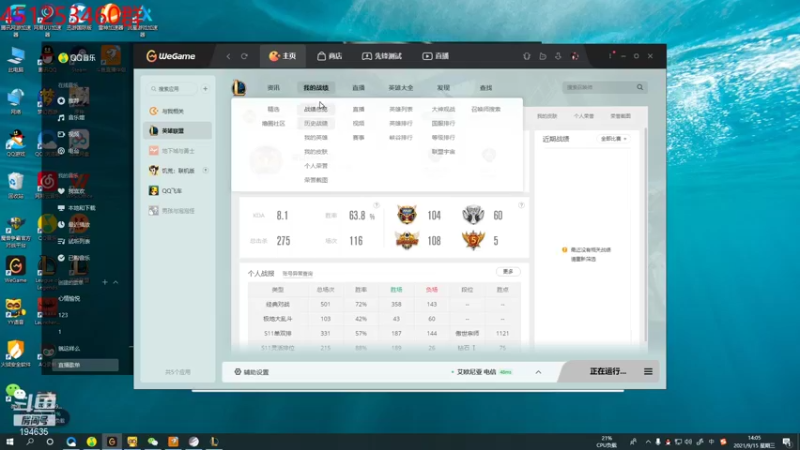Open 辅助设置 at the bottom bar
This screenshot has width=800, height=450.
(252, 372)
